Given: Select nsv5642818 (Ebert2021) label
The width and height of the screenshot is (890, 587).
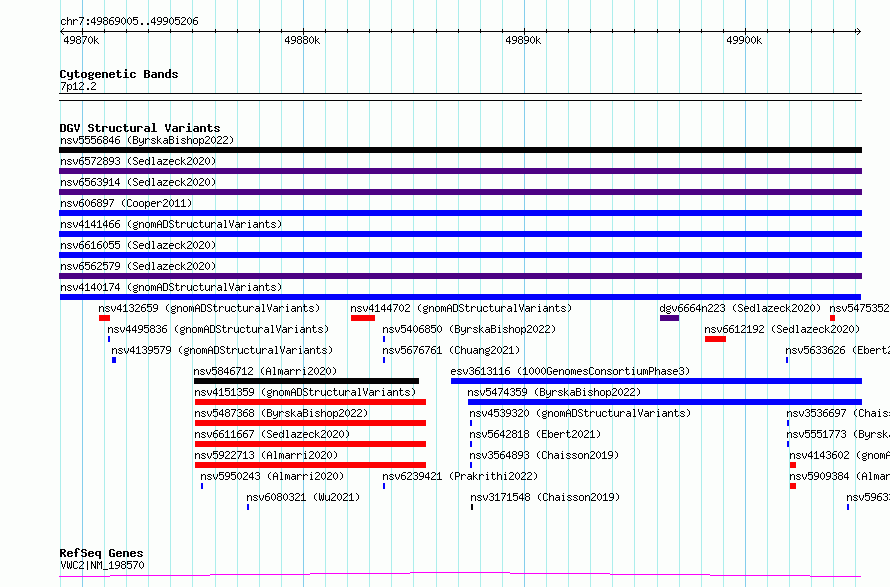Looking at the screenshot, I should pyautogui.click(x=535, y=434).
